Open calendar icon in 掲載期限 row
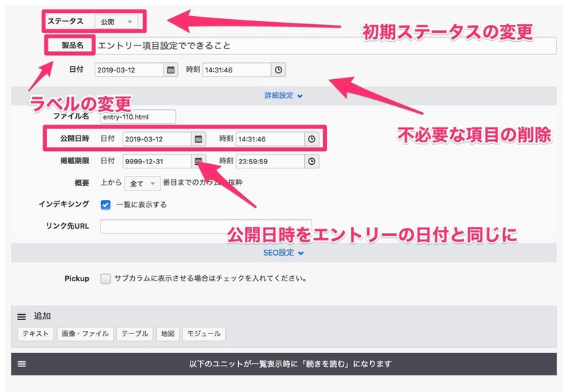The image size is (568, 392). pyautogui.click(x=199, y=161)
